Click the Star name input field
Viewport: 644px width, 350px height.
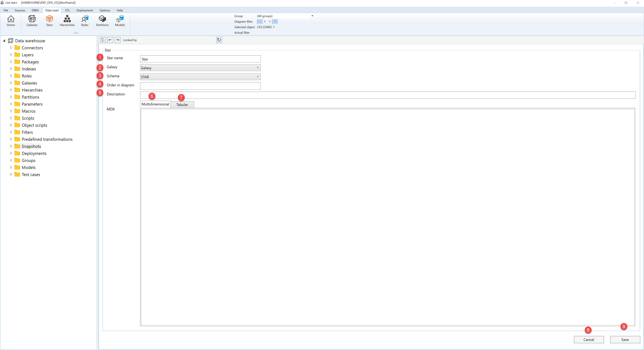pyautogui.click(x=200, y=59)
